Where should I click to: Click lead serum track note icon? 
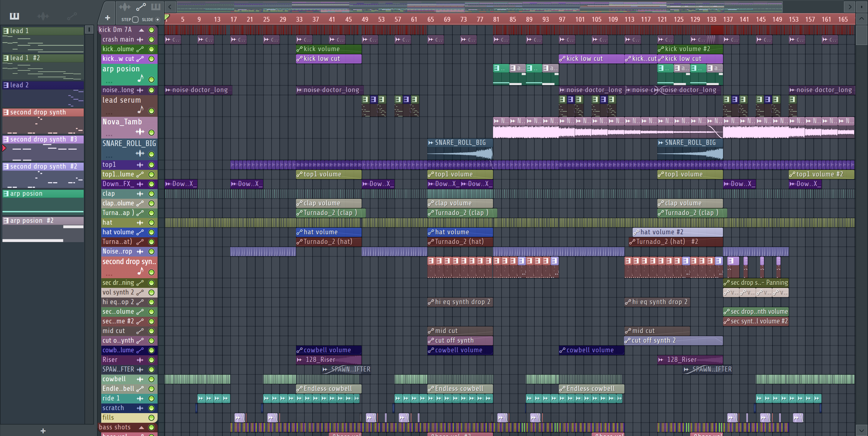pos(140,109)
